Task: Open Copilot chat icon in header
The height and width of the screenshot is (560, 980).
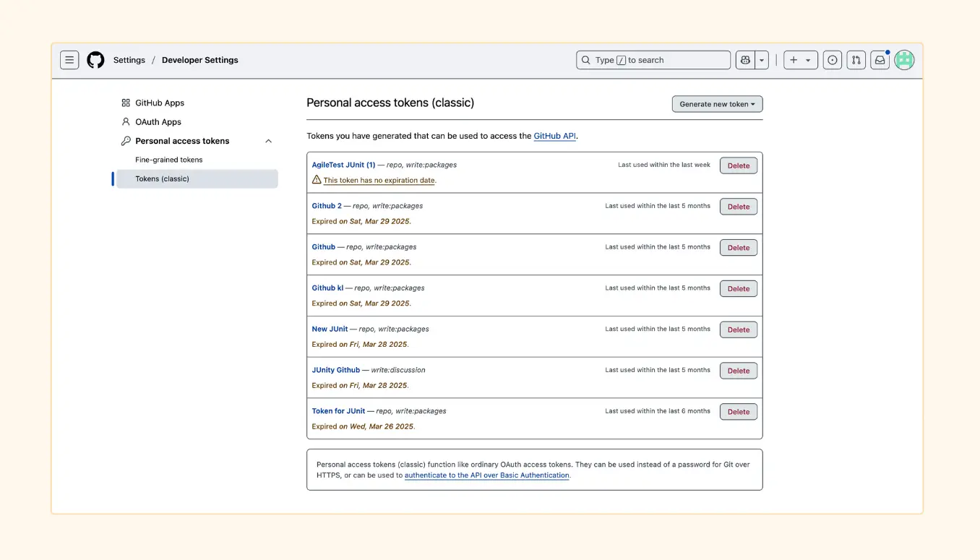Action: (745, 60)
